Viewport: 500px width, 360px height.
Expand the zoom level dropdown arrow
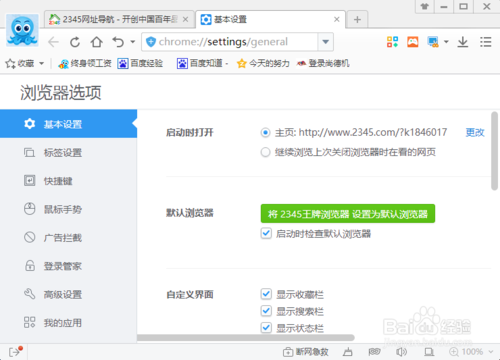(x=491, y=352)
